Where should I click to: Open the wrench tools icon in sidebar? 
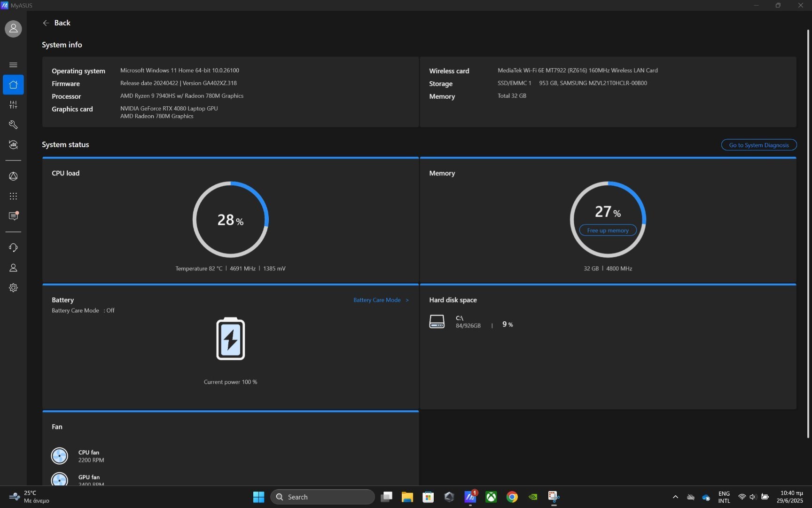pos(13,125)
